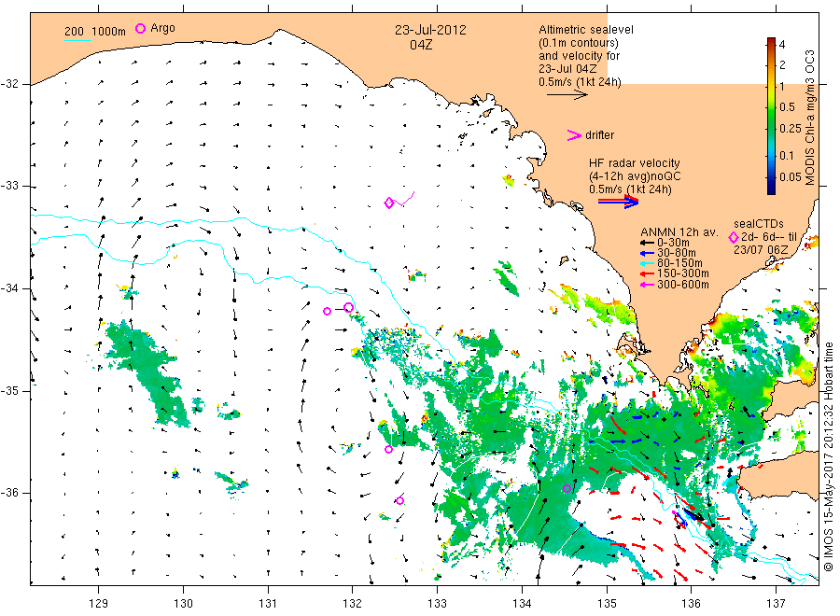Click the '(0.1m contours)' legend line

click(x=579, y=43)
